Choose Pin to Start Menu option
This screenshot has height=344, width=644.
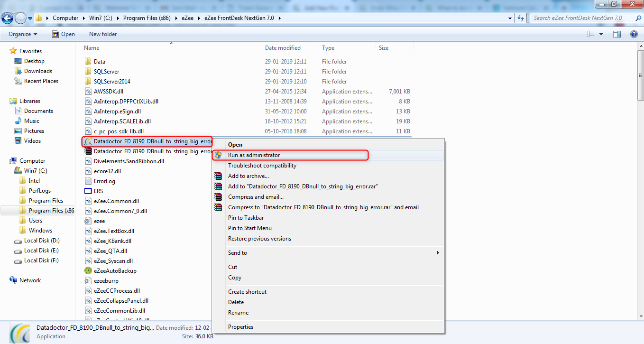tap(250, 228)
